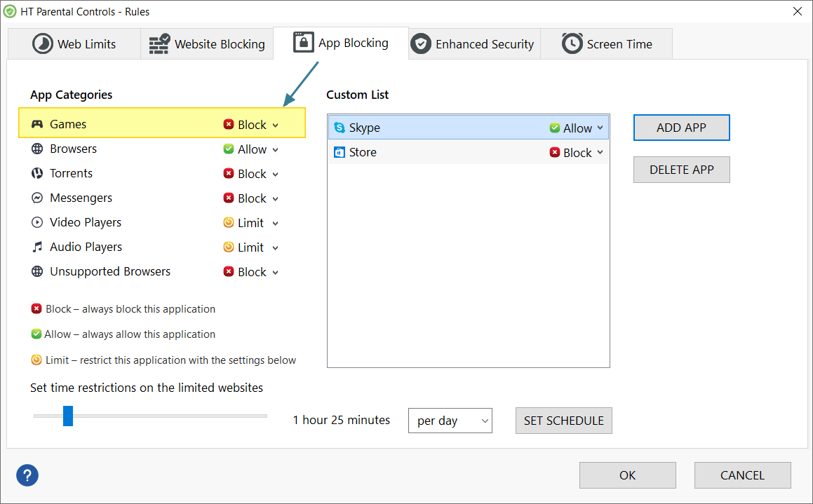Click the Messengers chat bubble icon
Image resolution: width=813 pixels, height=504 pixels.
[37, 198]
